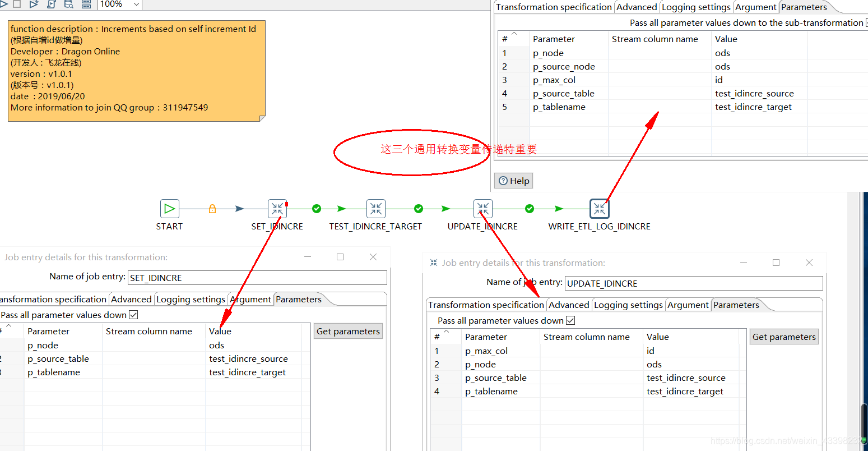Open the SQL script toolbar icon
The image size is (868, 451).
[x=52, y=4]
